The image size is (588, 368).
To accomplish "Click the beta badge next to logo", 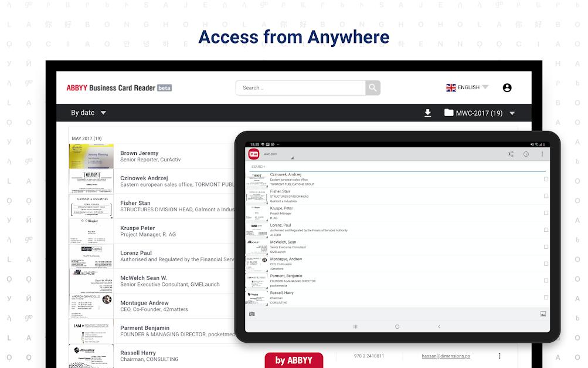I will coord(164,88).
